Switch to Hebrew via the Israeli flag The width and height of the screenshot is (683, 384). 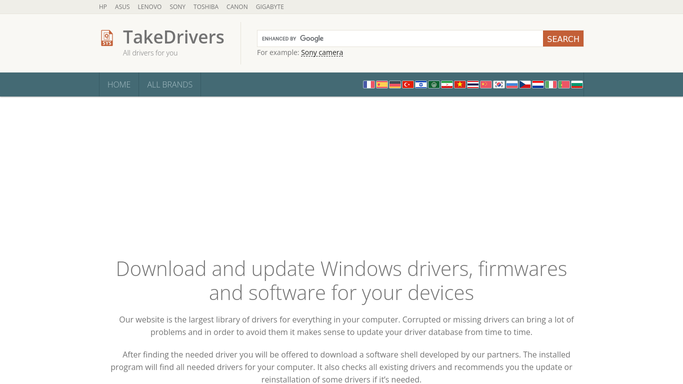point(421,84)
